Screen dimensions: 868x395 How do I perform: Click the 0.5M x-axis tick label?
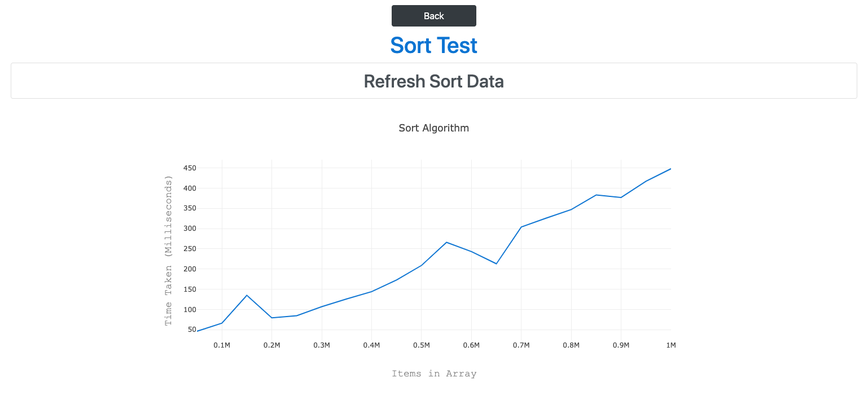[421, 345]
